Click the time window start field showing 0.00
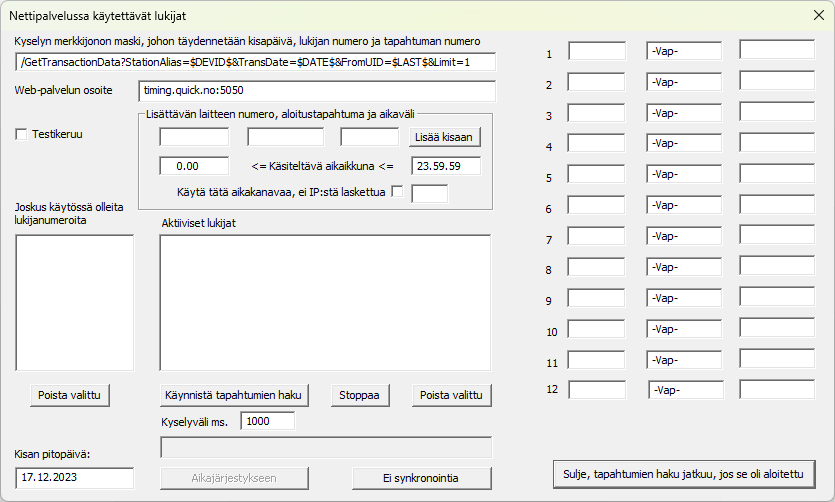 [194, 166]
